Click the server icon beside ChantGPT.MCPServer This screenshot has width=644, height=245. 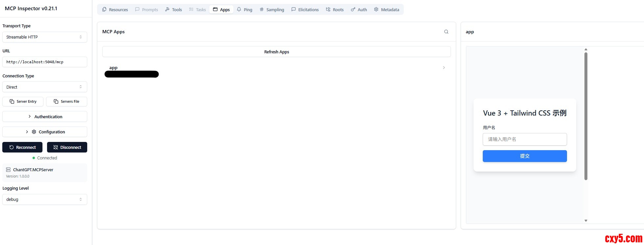[x=8, y=170]
